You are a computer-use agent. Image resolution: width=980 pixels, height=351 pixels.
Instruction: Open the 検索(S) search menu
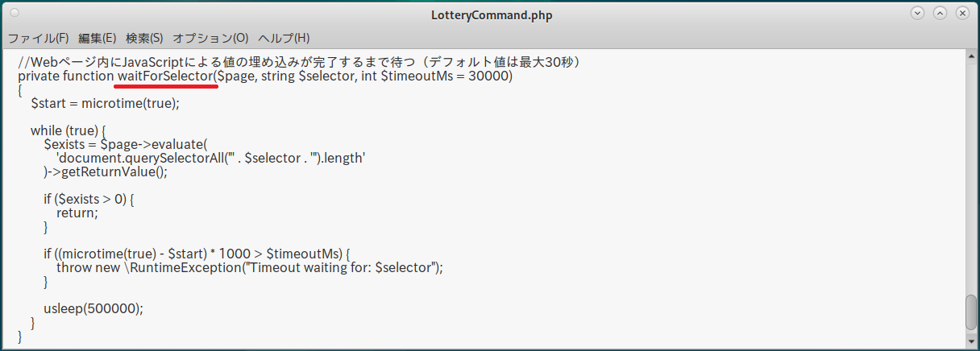coord(144,38)
